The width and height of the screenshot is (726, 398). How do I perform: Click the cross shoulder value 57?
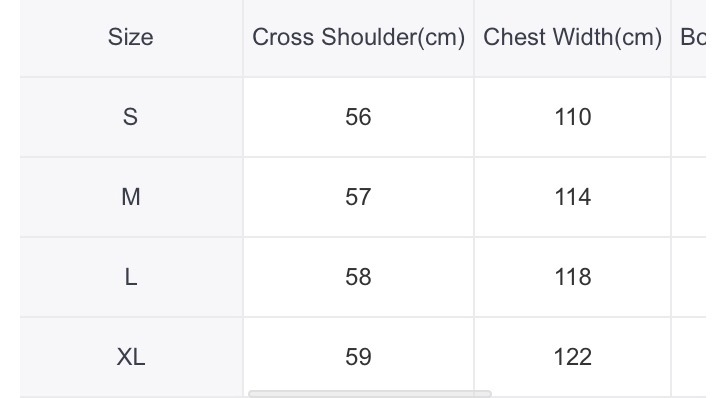[358, 197]
